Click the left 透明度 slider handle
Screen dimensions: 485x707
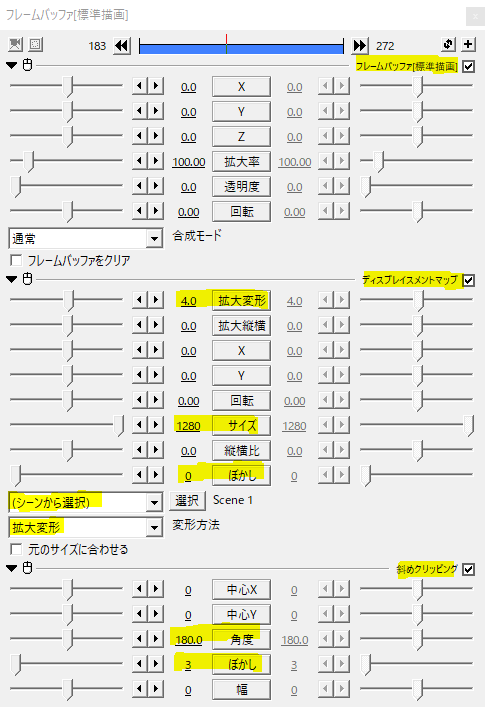pos(16,187)
